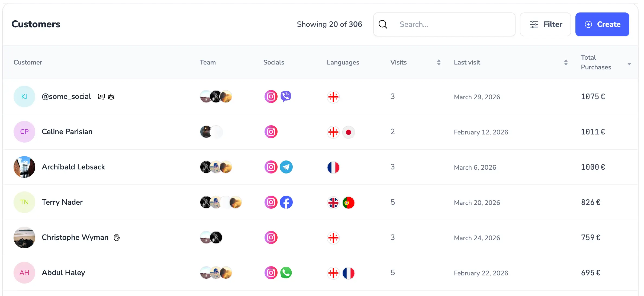Viewport: 644px width, 296px height.
Task: Click the group icon next to @some_social
Action: click(x=111, y=96)
